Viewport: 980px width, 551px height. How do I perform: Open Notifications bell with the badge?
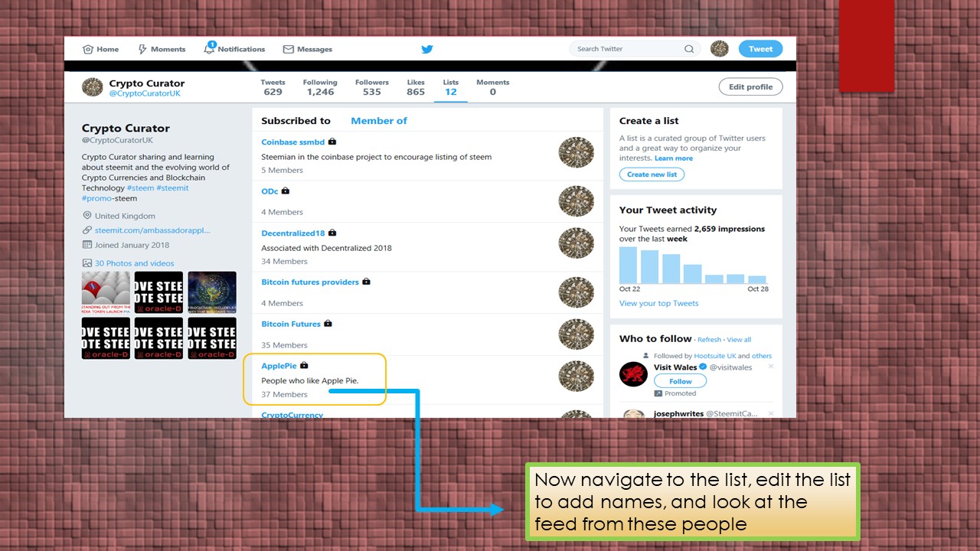[234, 49]
